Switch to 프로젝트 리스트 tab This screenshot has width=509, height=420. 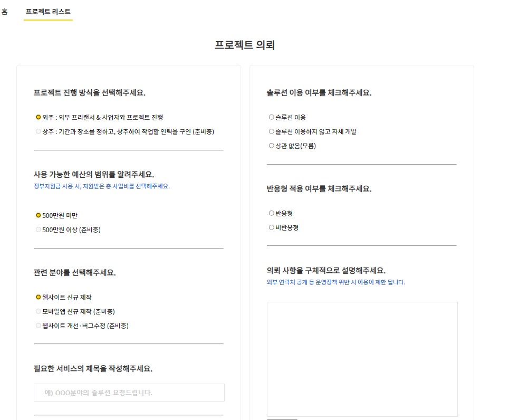48,12
